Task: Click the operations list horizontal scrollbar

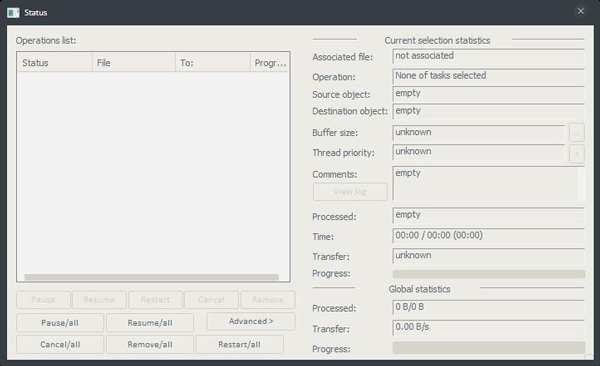Action: pos(152,277)
